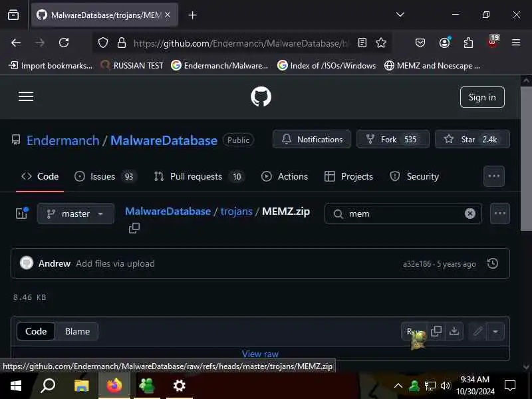This screenshot has height=399, width=532.
Task: Open Import bookmarks toolbar item
Action: coord(51,65)
